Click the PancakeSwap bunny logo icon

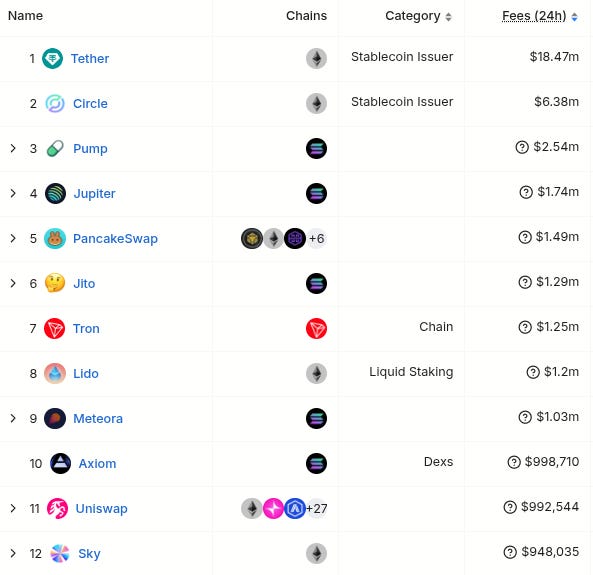55,239
